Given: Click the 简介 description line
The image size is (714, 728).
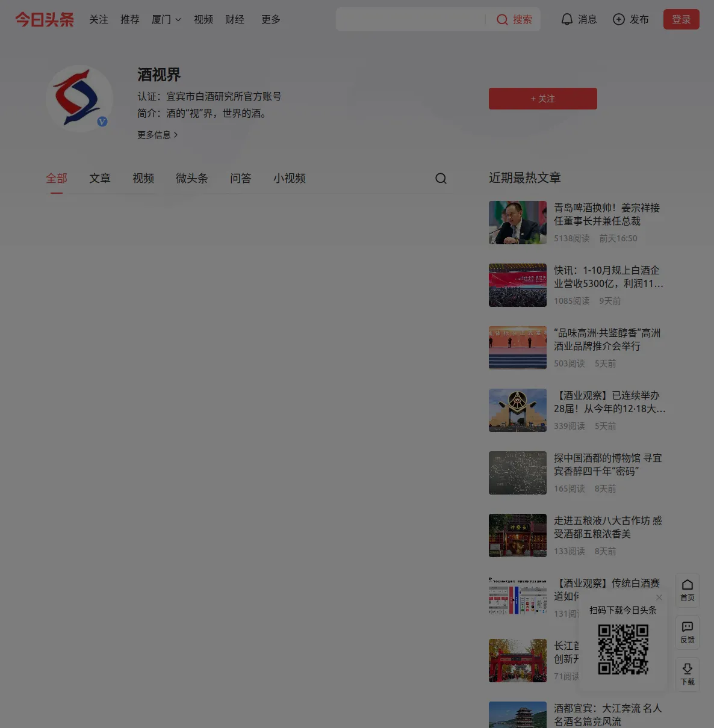Looking at the screenshot, I should tap(202, 113).
